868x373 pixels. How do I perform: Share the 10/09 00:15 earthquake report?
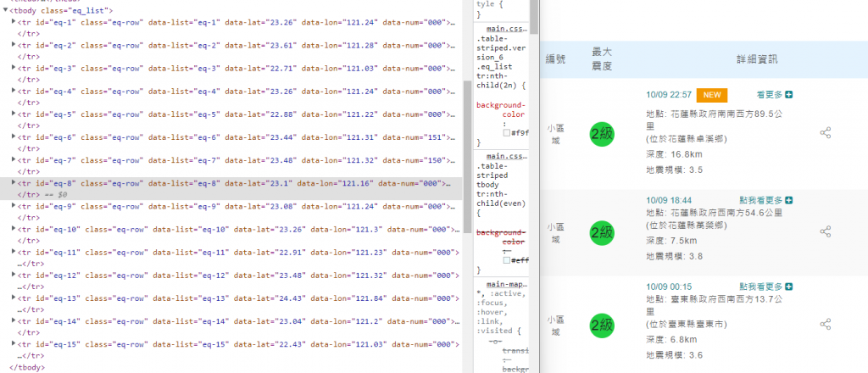coord(826,325)
